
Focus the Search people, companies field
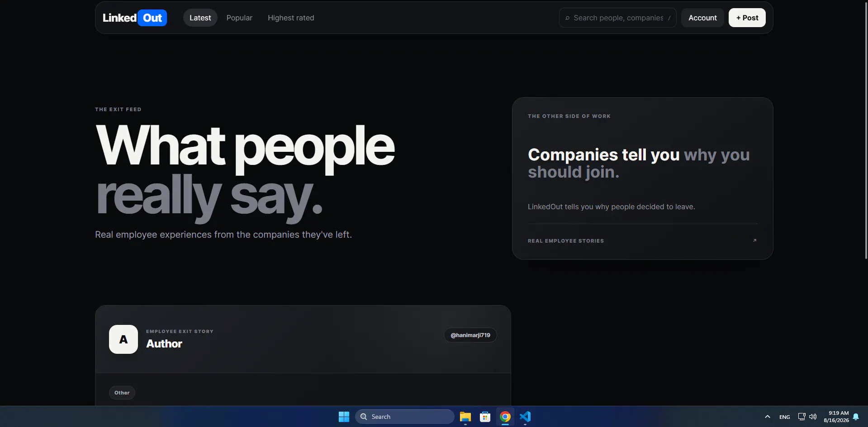point(618,18)
